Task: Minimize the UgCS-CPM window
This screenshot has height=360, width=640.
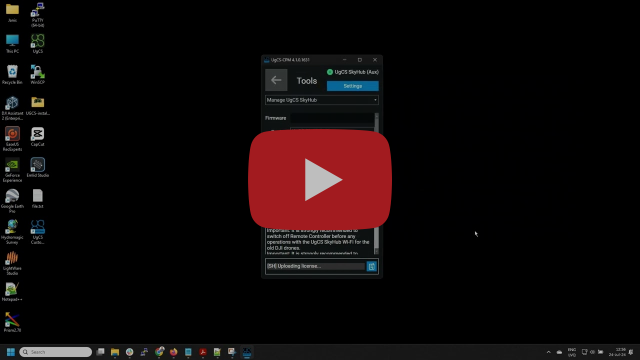Action: pyautogui.click(x=344, y=60)
